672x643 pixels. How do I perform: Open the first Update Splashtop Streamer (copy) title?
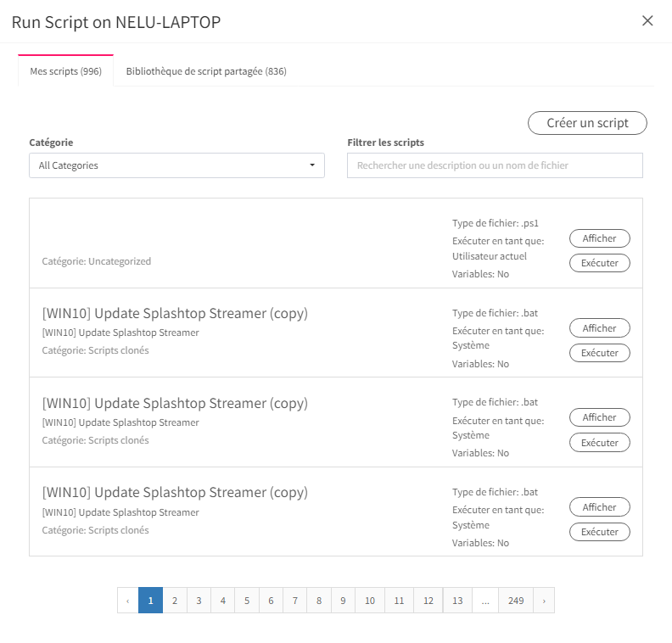[x=175, y=314]
